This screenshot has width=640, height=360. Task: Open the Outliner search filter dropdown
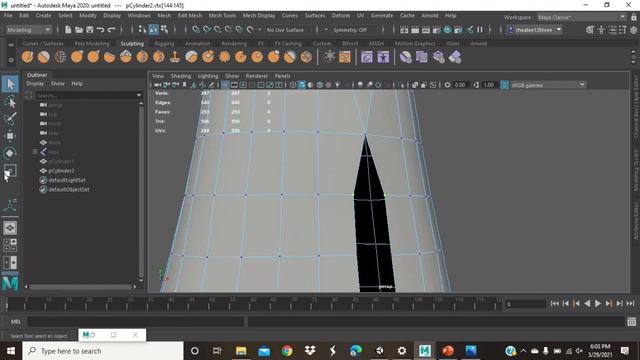(139, 95)
